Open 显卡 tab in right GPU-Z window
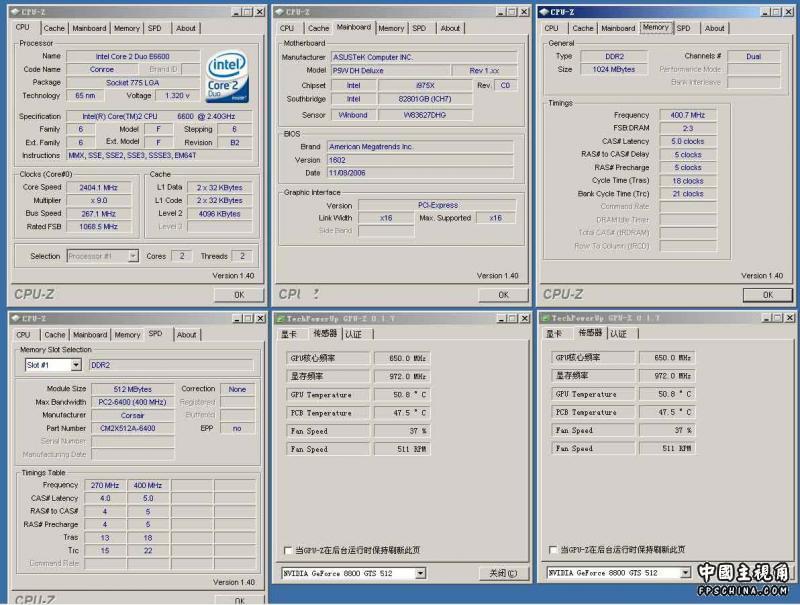 [554, 334]
